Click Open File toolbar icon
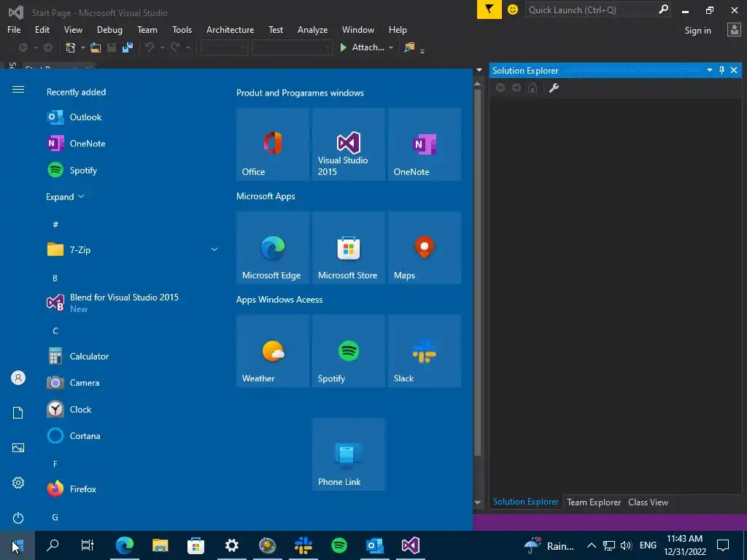 pos(96,47)
